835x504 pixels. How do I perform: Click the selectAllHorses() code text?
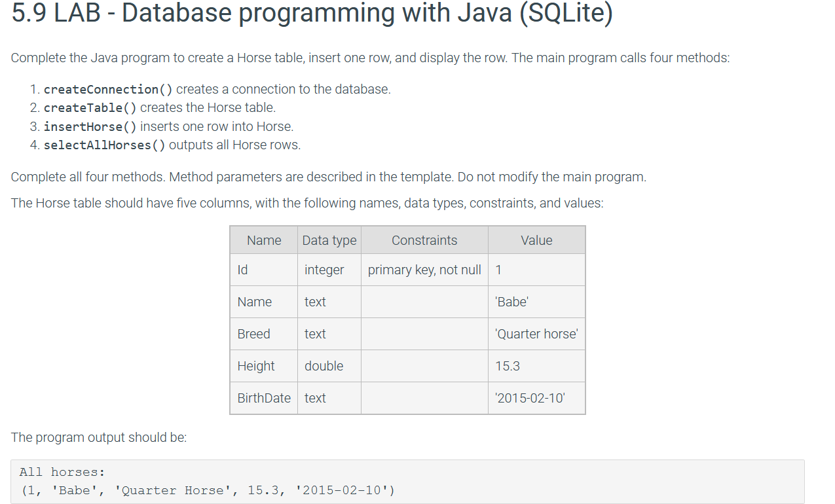(x=105, y=145)
